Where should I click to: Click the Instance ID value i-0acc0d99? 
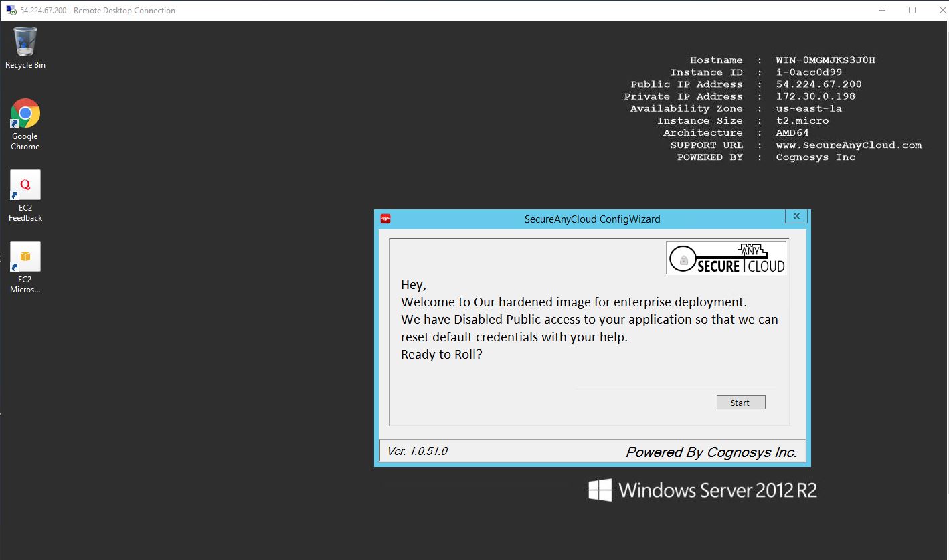point(808,72)
